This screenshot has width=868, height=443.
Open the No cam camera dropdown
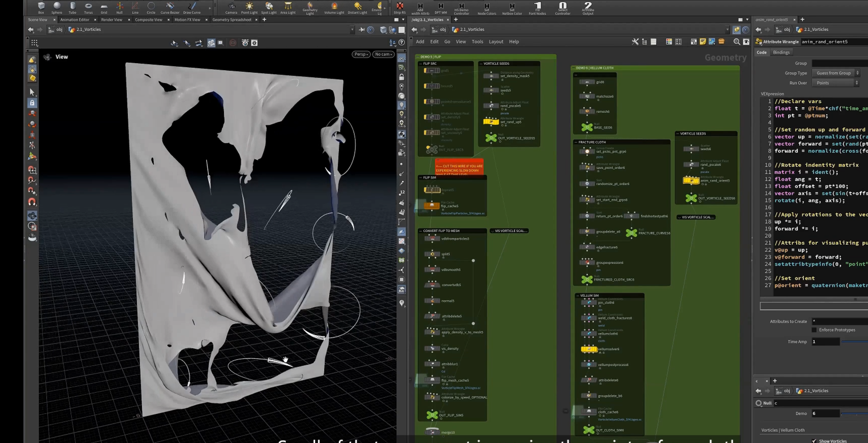[x=384, y=54]
